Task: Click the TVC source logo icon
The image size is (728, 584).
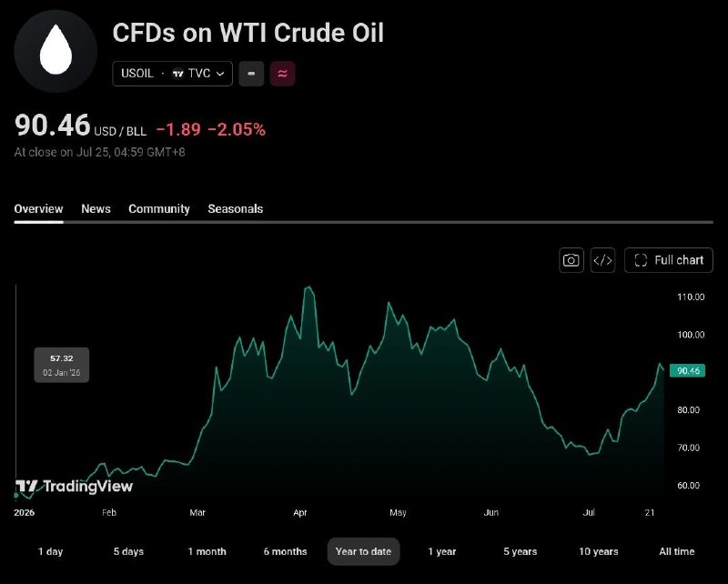Action: click(177, 74)
